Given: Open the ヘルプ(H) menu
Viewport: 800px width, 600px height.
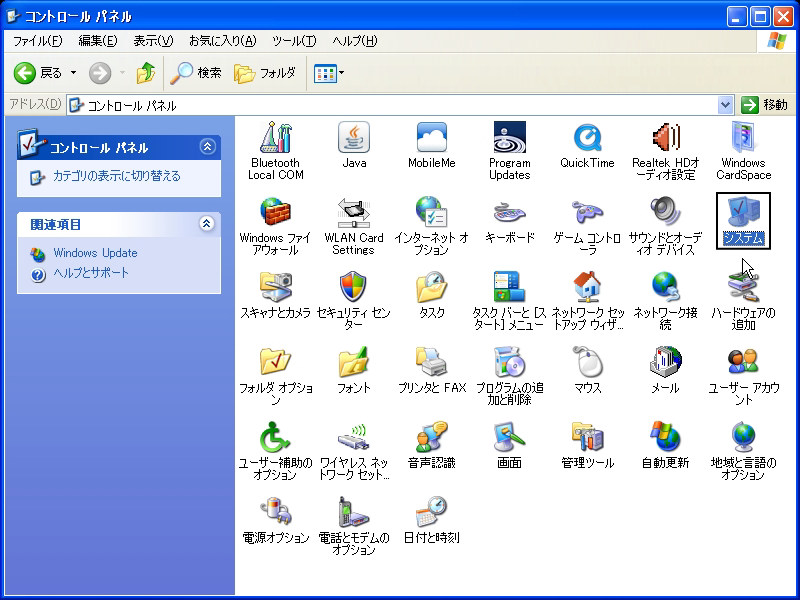Looking at the screenshot, I should [355, 41].
